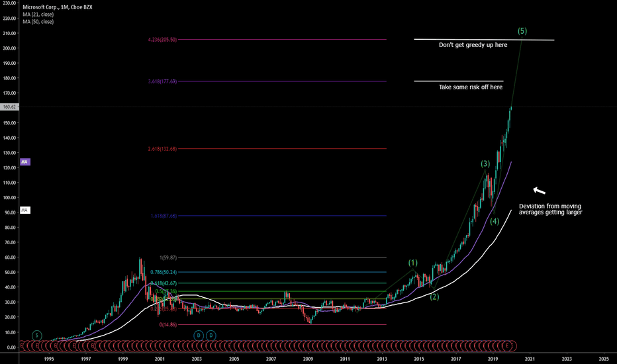This screenshot has height=364, width=617.
Task: Click the green S split marker
Action: coord(36,336)
